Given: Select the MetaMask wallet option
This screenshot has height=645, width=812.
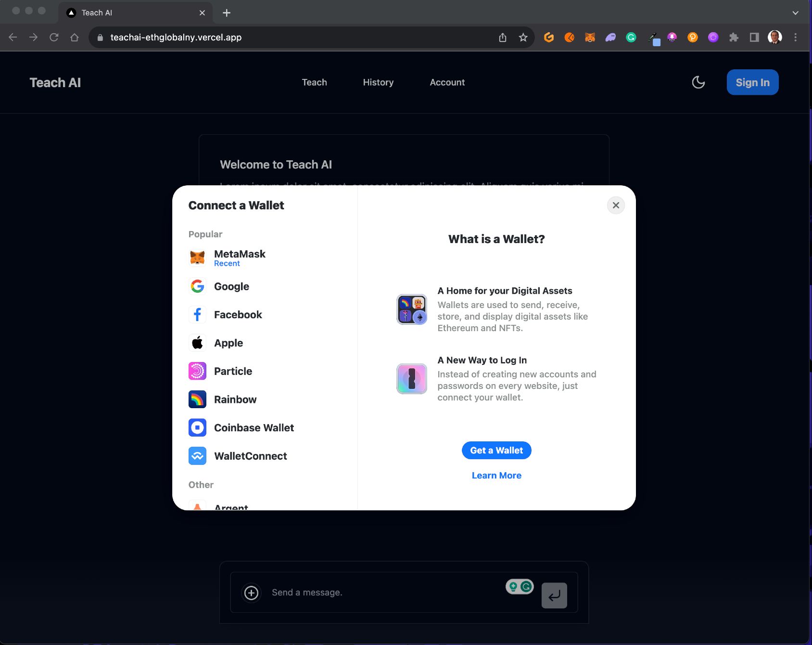Looking at the screenshot, I should click(x=265, y=258).
